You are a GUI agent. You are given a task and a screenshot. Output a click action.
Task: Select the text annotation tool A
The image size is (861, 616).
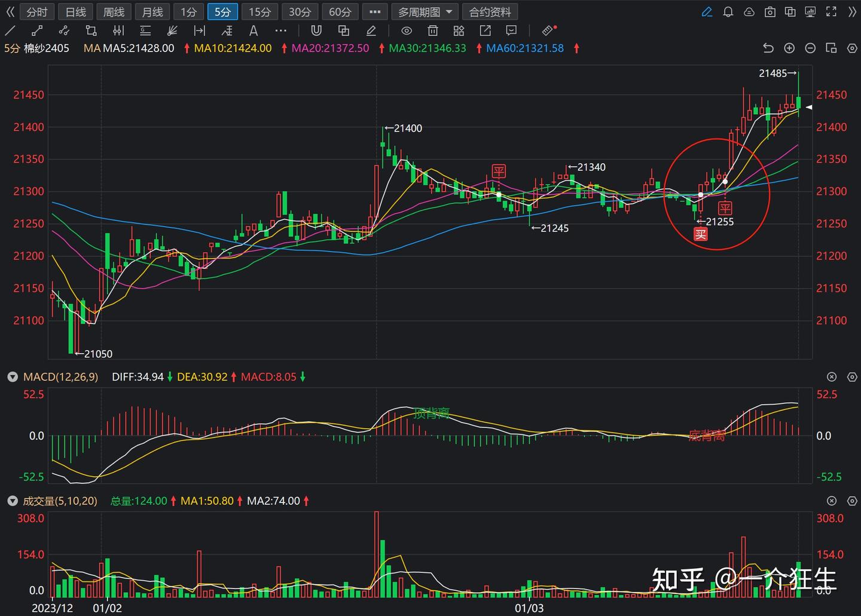click(253, 30)
